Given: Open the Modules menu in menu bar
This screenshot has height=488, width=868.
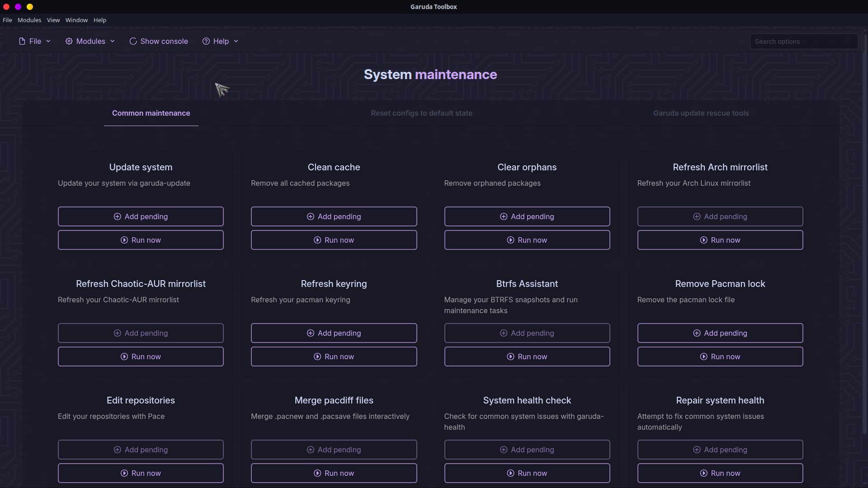Looking at the screenshot, I should pyautogui.click(x=29, y=20).
